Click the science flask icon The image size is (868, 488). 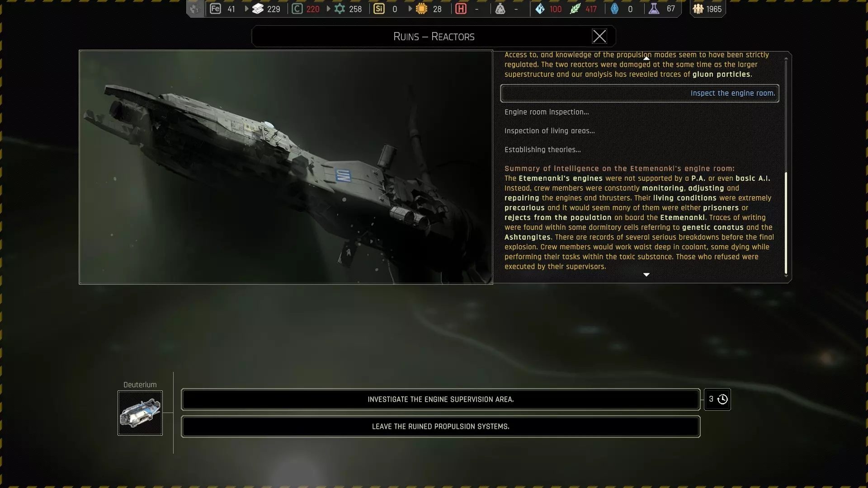pyautogui.click(x=654, y=9)
